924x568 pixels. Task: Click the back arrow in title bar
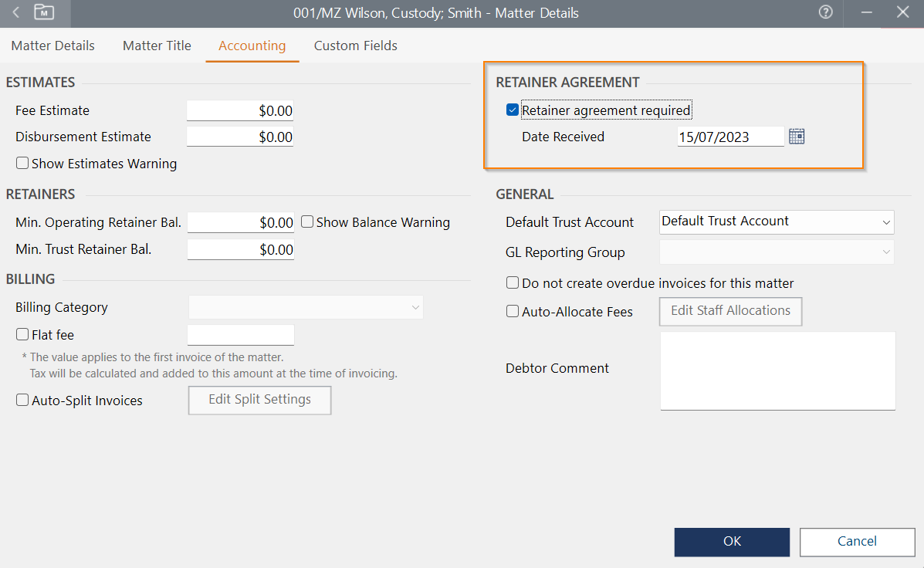16,12
